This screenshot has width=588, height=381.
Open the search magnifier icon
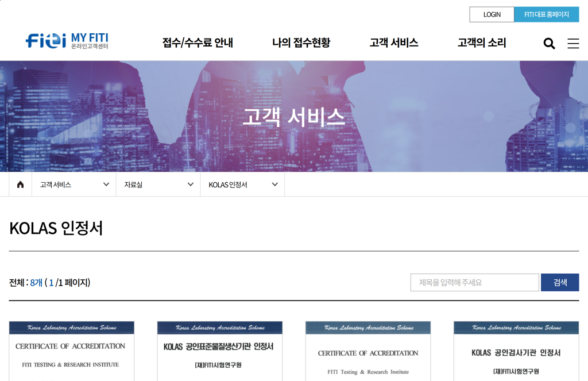pyautogui.click(x=549, y=44)
